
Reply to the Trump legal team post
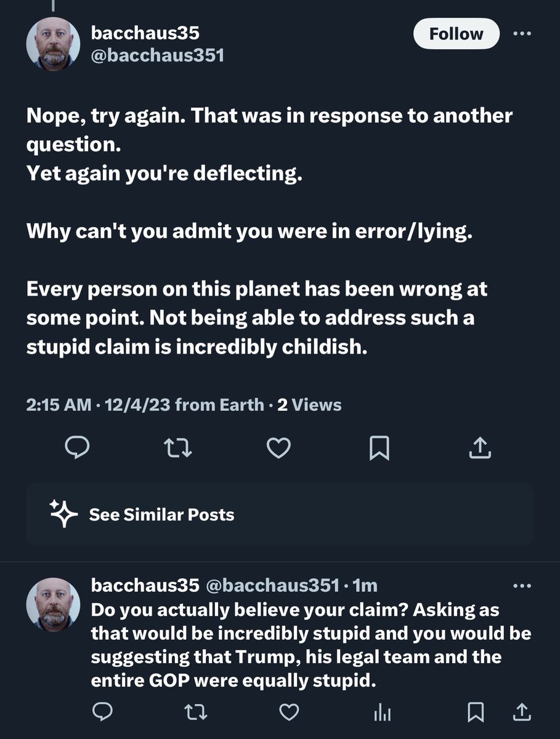point(101,713)
